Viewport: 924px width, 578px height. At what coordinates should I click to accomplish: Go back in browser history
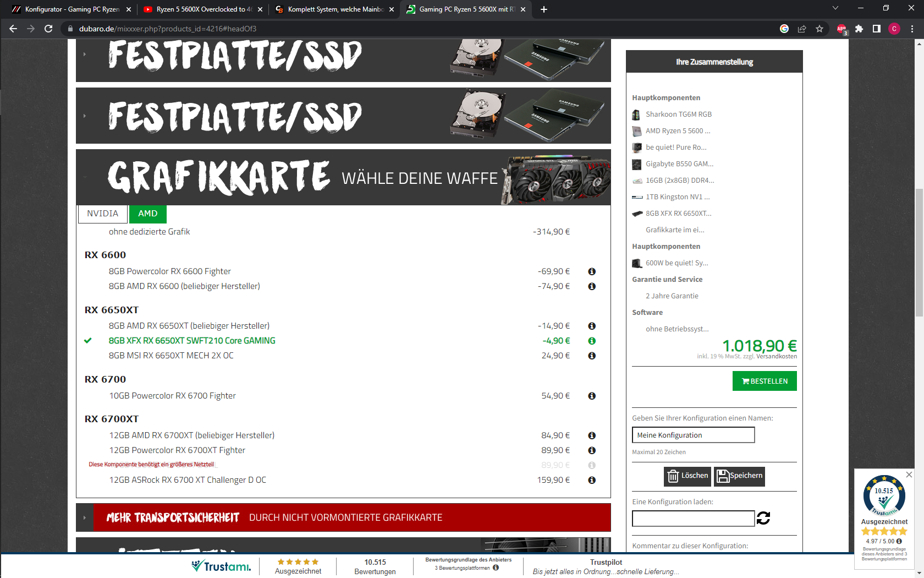pos(13,29)
